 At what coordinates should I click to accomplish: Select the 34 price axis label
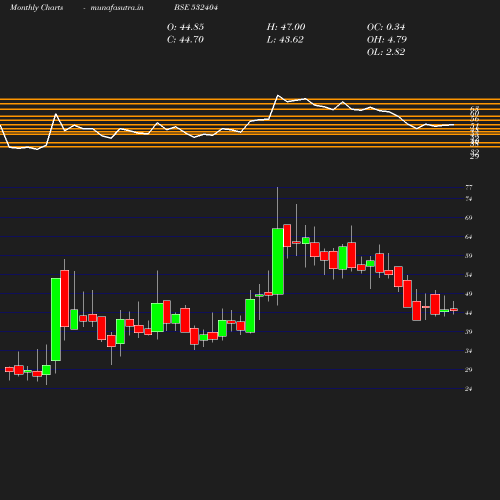coord(469,351)
